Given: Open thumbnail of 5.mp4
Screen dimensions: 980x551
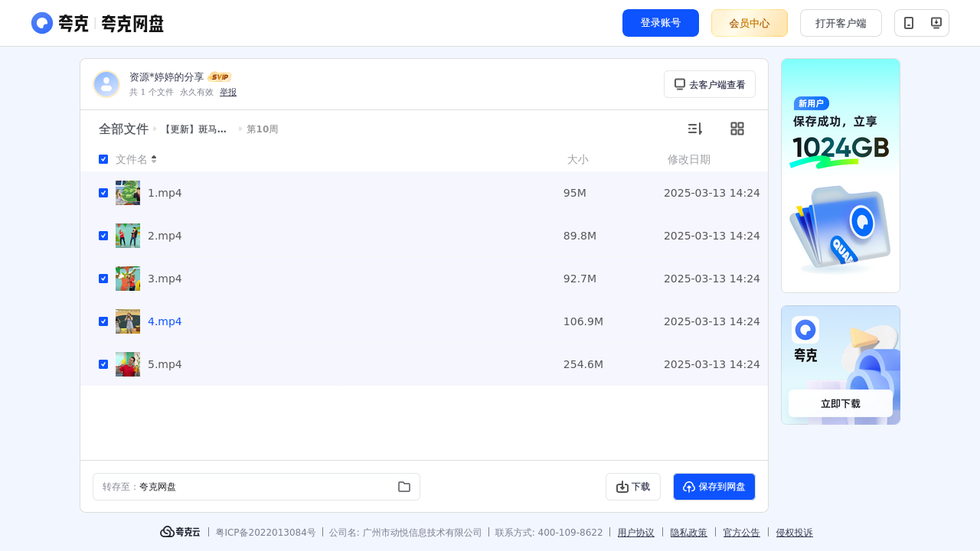Looking at the screenshot, I should click(x=128, y=364).
